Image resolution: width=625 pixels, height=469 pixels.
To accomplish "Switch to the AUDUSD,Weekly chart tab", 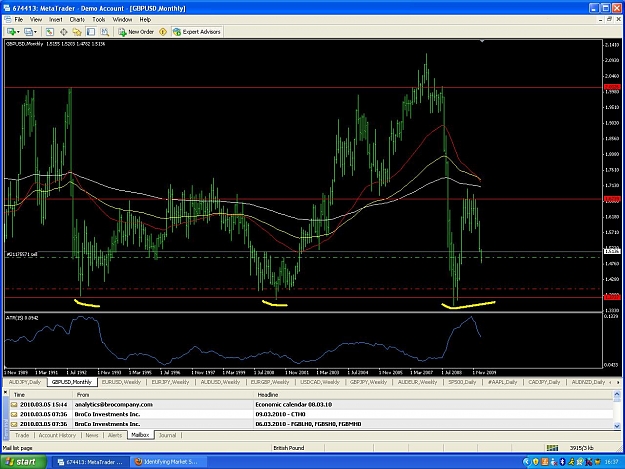I will (220, 382).
